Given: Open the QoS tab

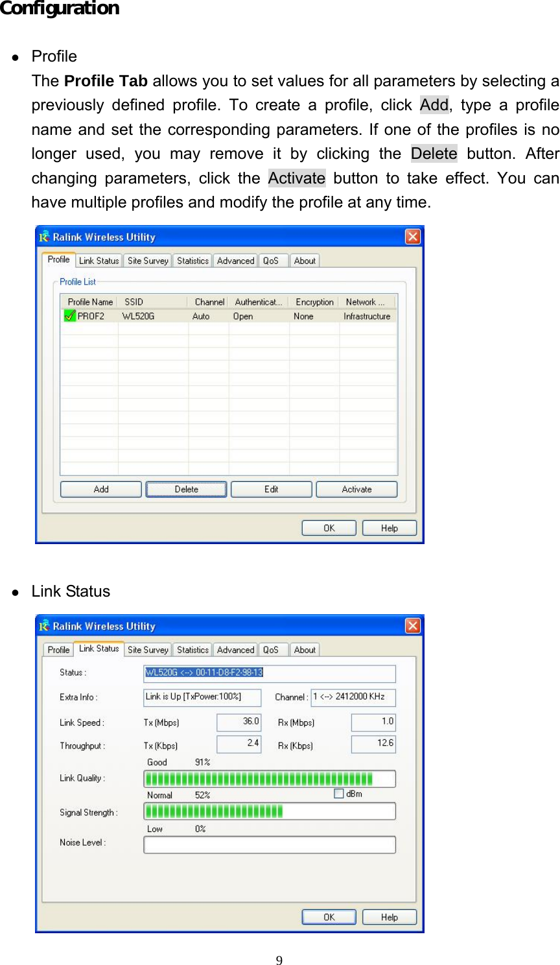Looking at the screenshot, I should point(273,260).
